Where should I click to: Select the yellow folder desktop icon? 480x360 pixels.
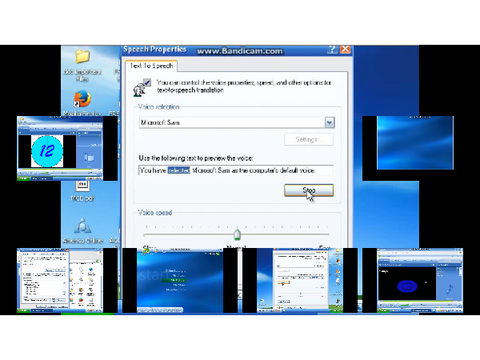pos(82,66)
